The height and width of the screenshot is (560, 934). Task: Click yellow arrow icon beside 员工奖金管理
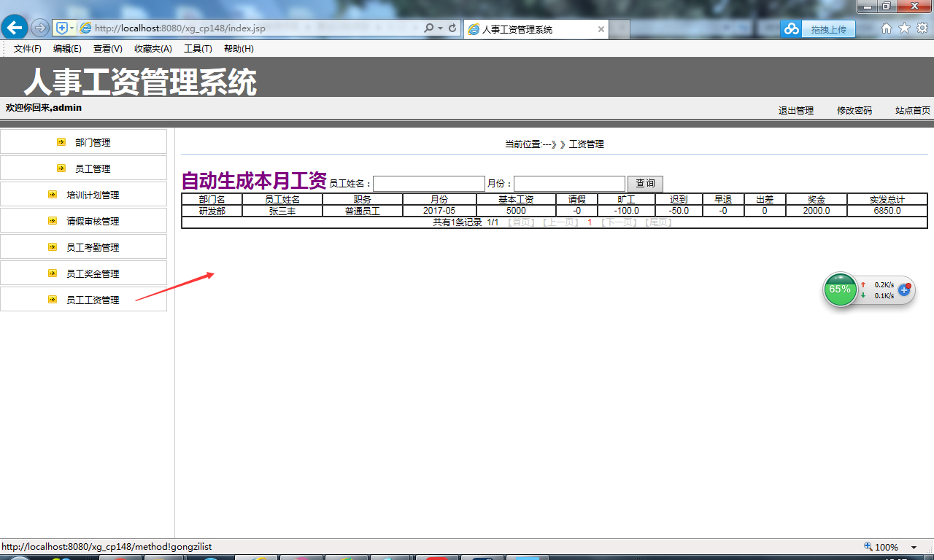pos(53,273)
